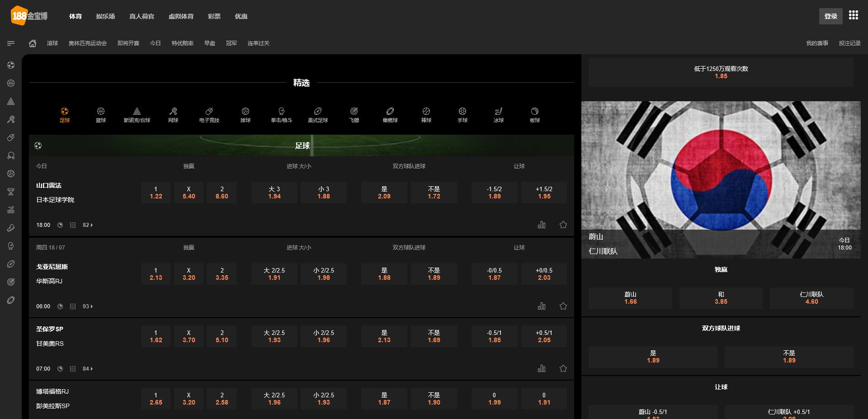Pick 不是 at 1.90 for 博塔福格RJ match
868x419 pixels.
click(434, 399)
